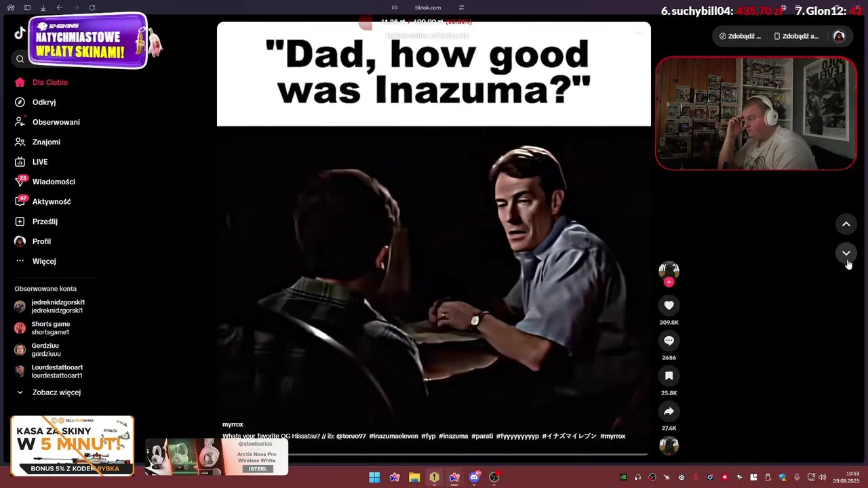Open site settings icon beside address

click(461, 7)
